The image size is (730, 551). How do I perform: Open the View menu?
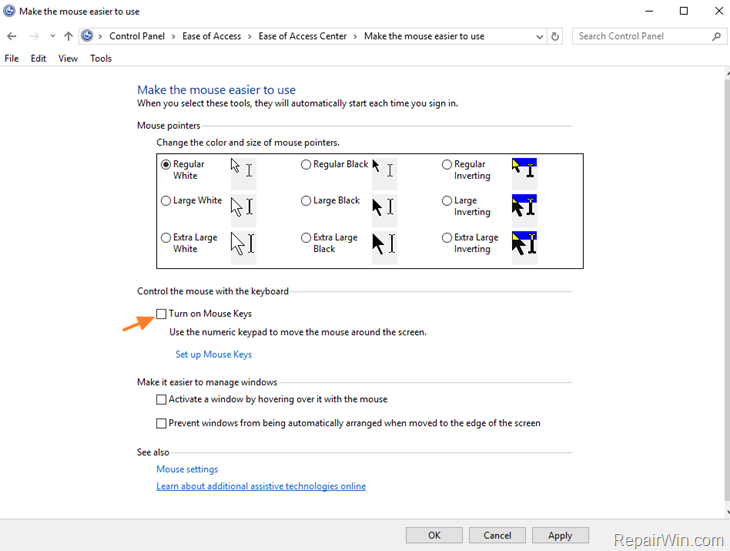click(x=68, y=59)
